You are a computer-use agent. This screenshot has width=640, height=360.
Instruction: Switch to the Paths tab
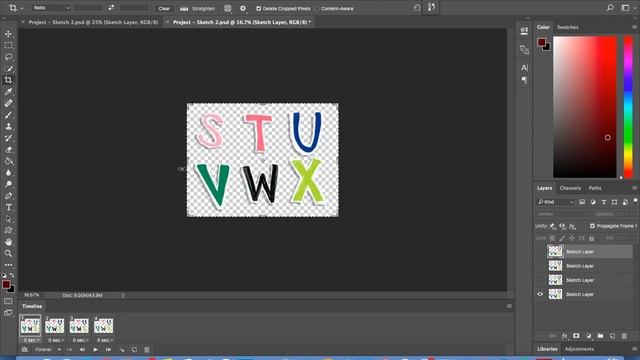pyautogui.click(x=595, y=188)
